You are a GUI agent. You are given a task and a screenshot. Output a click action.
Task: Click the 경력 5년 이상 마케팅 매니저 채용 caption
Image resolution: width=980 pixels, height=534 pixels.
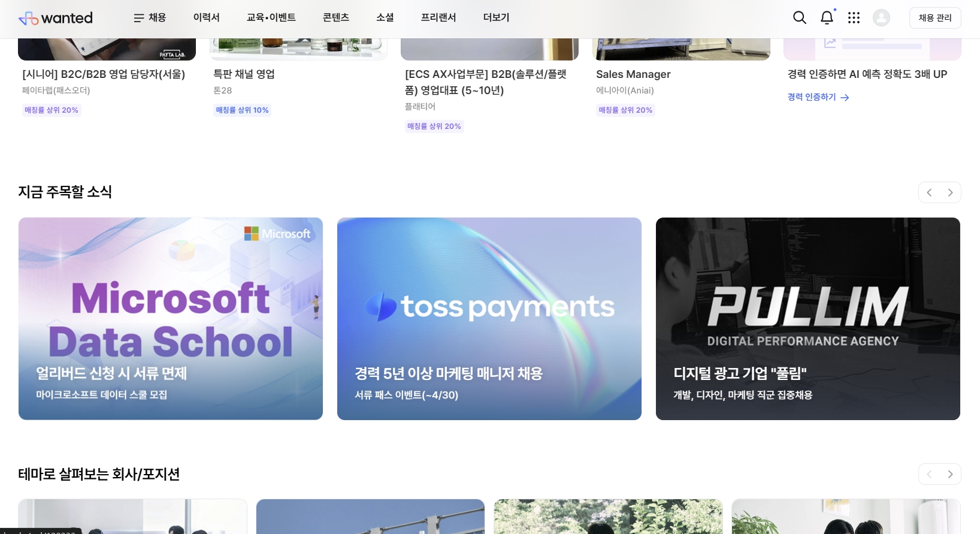click(x=449, y=373)
